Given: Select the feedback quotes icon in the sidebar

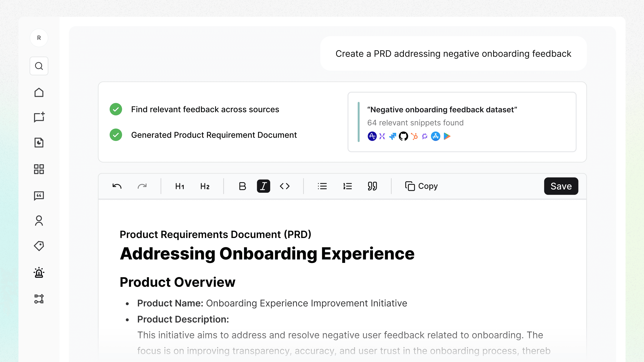Looking at the screenshot, I should coord(39,196).
